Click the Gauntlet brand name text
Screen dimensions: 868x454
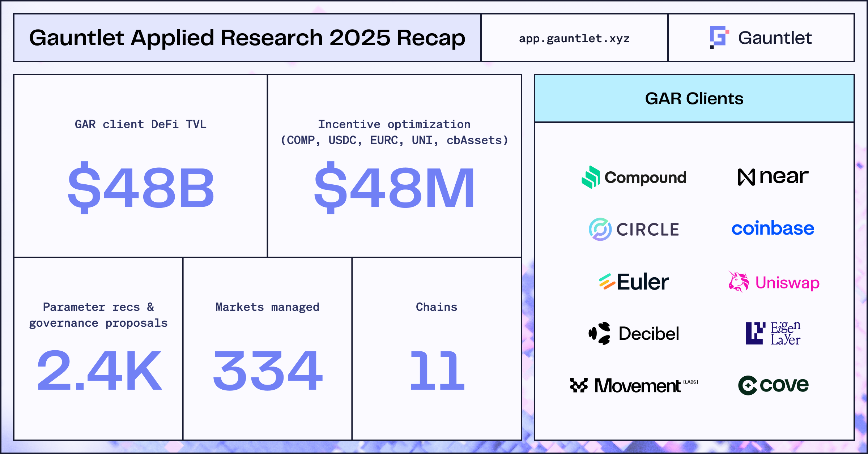[775, 38]
